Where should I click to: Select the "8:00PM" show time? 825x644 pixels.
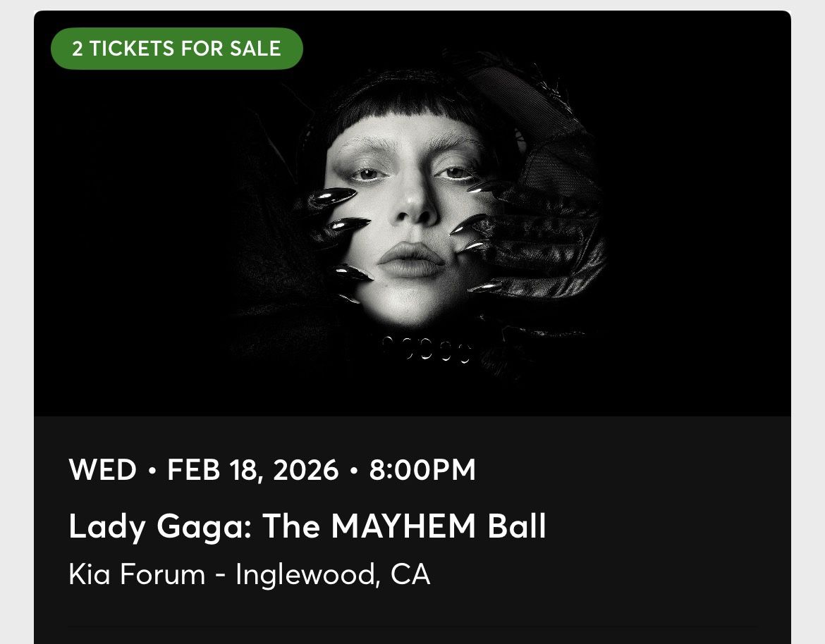click(x=422, y=470)
